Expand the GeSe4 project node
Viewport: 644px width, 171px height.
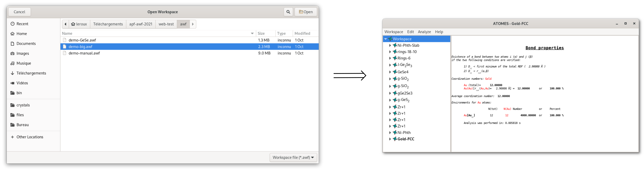coord(390,72)
